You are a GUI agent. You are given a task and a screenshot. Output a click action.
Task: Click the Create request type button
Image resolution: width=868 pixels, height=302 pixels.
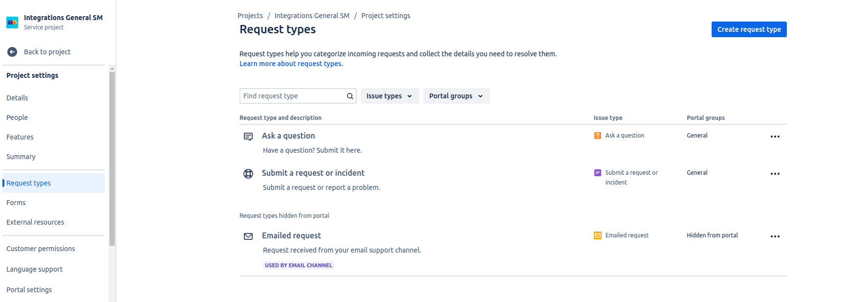coord(749,29)
